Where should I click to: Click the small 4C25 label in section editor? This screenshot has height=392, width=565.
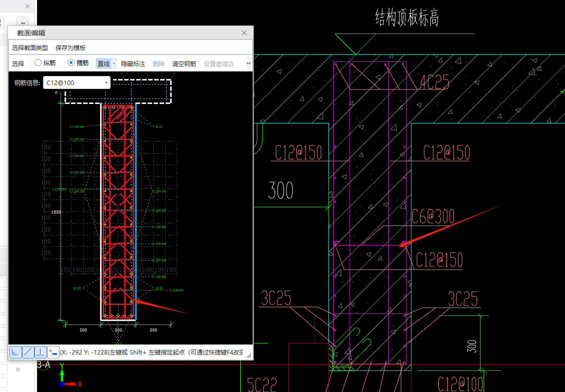(159, 126)
